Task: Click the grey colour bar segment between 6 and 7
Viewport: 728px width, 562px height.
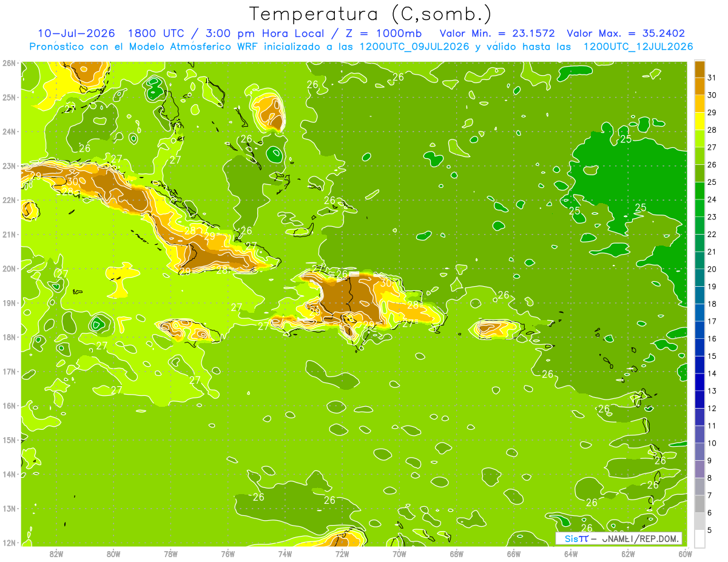Action: click(x=699, y=503)
